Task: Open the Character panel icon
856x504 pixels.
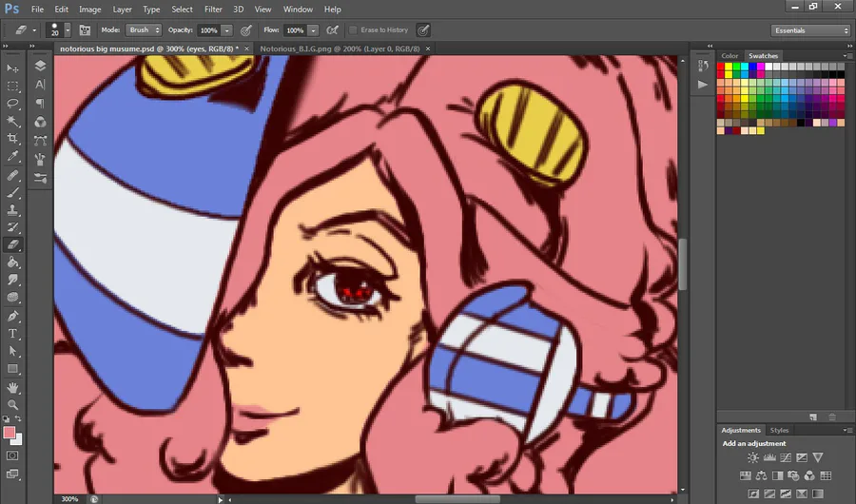Action: point(40,85)
